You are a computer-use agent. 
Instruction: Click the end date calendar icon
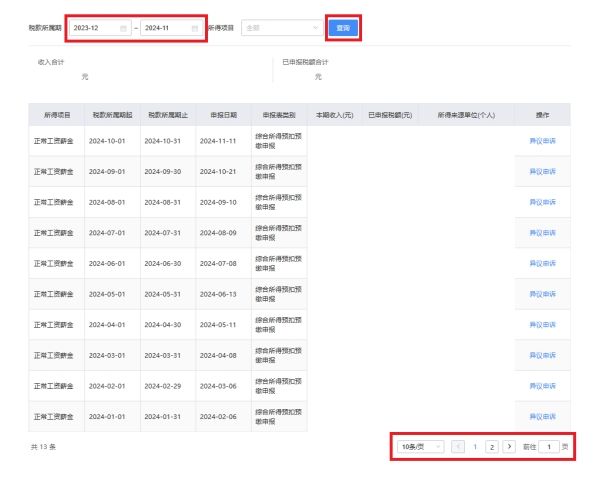(x=194, y=28)
